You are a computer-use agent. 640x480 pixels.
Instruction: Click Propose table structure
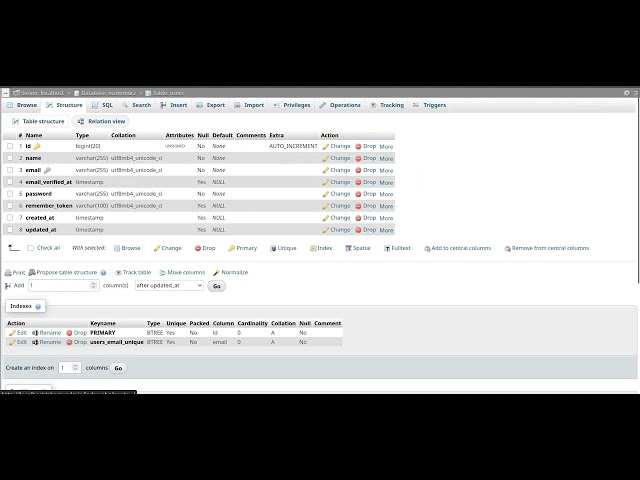coord(63,272)
